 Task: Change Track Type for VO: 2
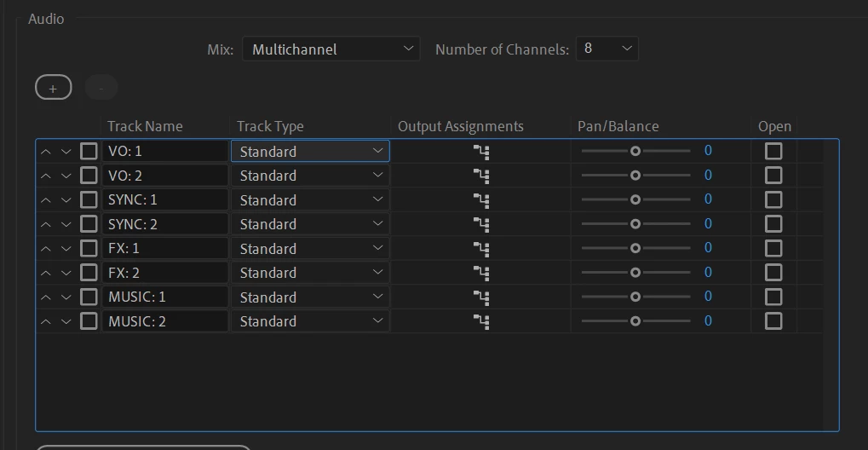pos(311,176)
